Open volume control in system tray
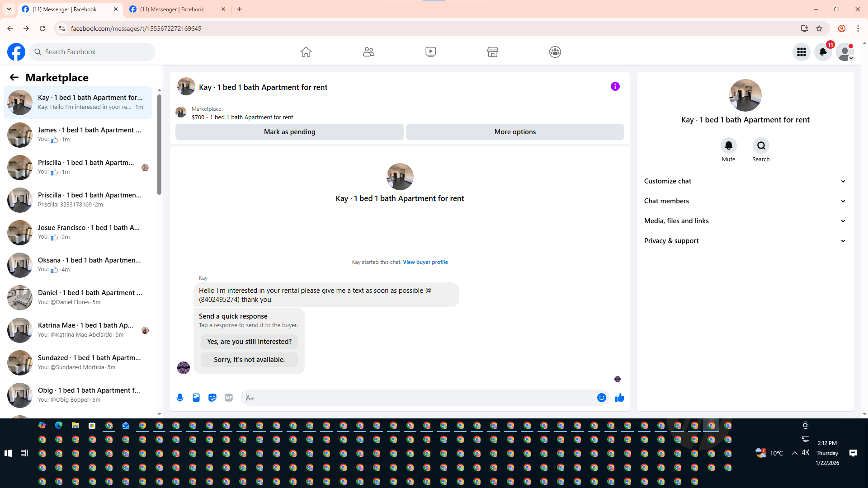 806,453
